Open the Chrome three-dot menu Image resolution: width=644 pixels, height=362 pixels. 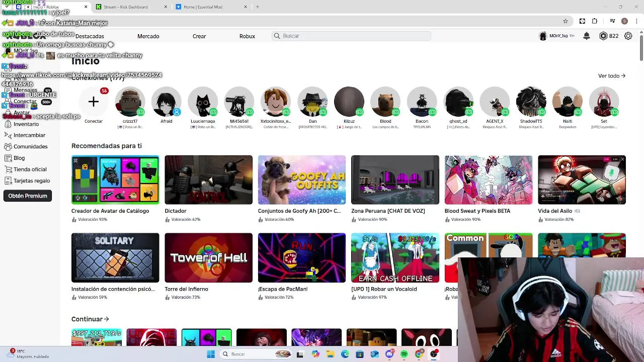[637, 21]
